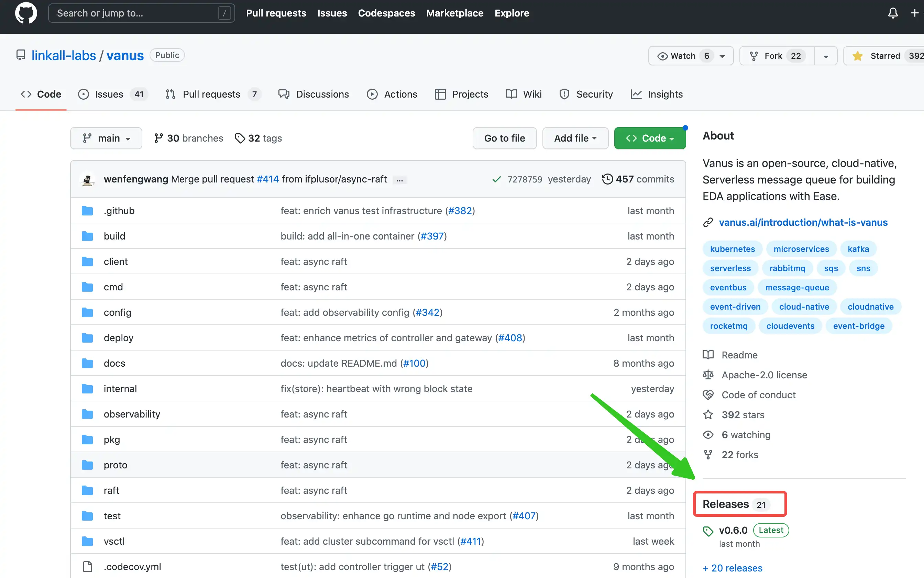Image resolution: width=924 pixels, height=578 pixels.
Task: Click the folder icon for deploy
Action: tap(88, 338)
